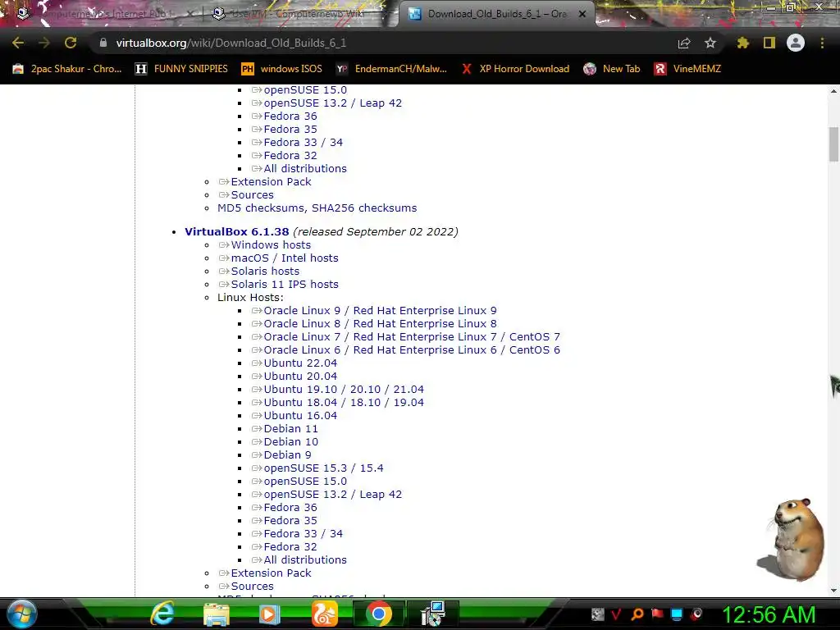This screenshot has height=630, width=840.
Task: Switch to Chrome via its taskbar icon
Action: pyautogui.click(x=379, y=614)
